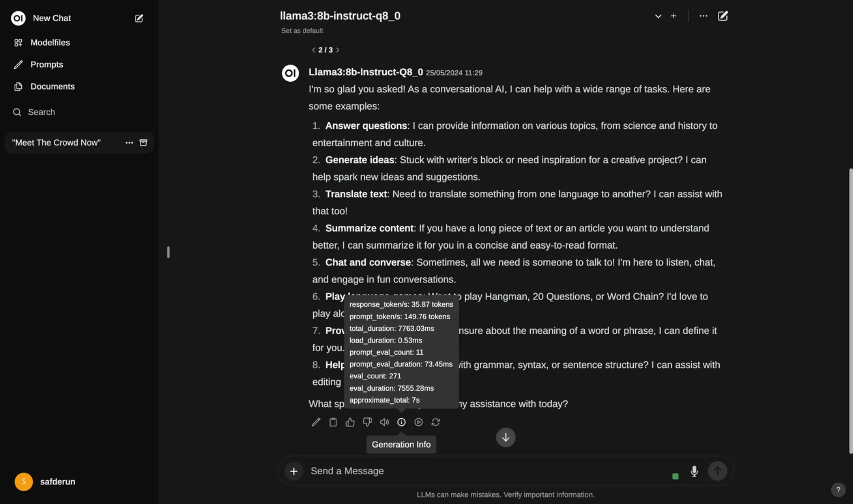Click the edit response pencil icon
Image resolution: width=853 pixels, height=504 pixels.
316,422
